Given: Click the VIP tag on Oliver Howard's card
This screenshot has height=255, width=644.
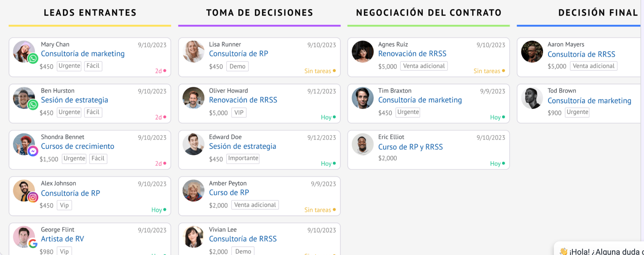Looking at the screenshot, I should pos(239,113).
